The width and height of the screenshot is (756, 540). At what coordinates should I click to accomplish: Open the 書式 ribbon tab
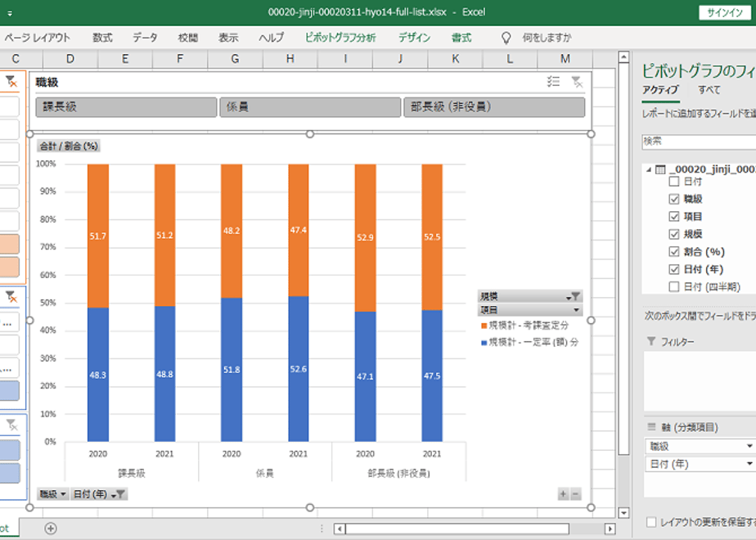461,38
